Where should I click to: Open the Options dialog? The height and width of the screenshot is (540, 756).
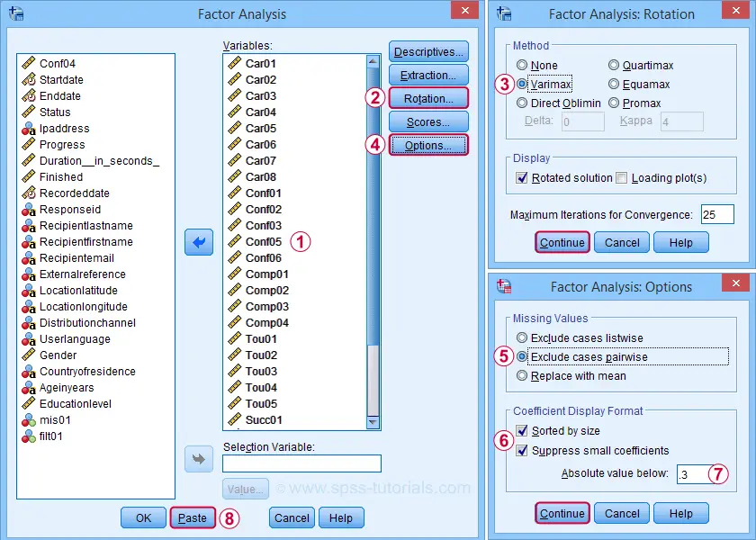428,145
